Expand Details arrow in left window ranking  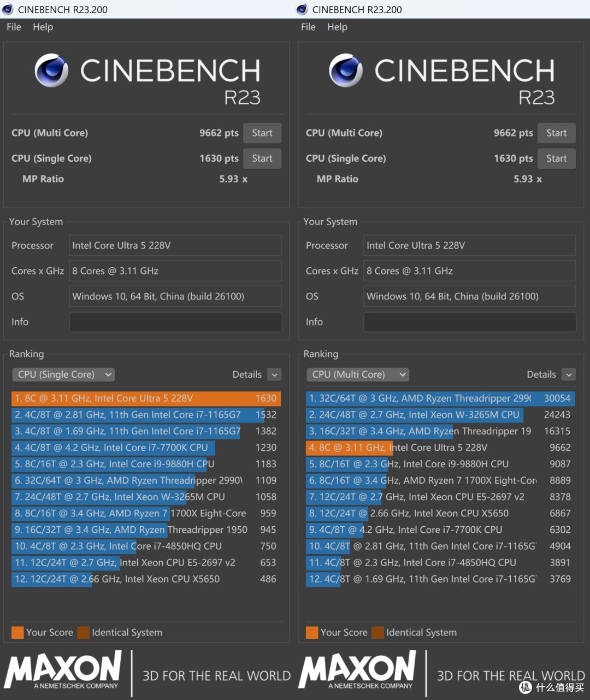tap(275, 374)
